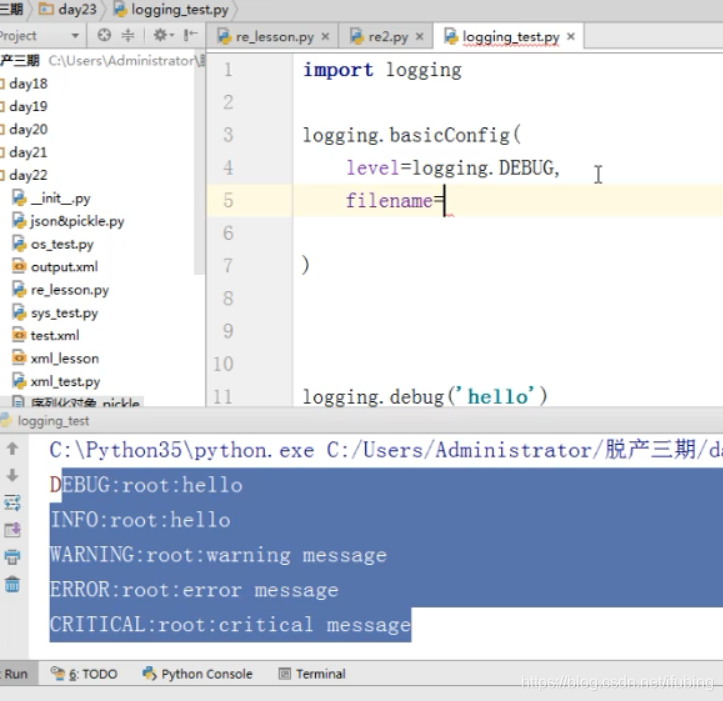Open the Python Console tool window
723x701 pixels.
pyautogui.click(x=197, y=674)
